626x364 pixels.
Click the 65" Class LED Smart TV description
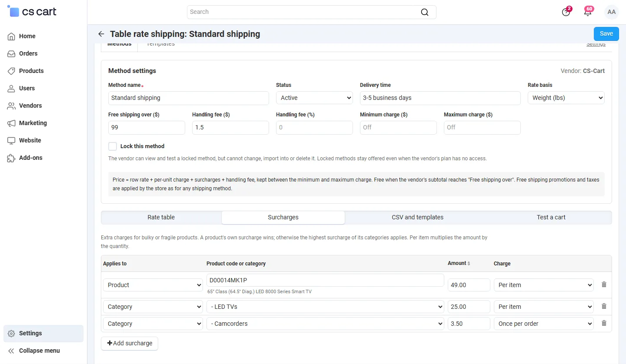260,291
